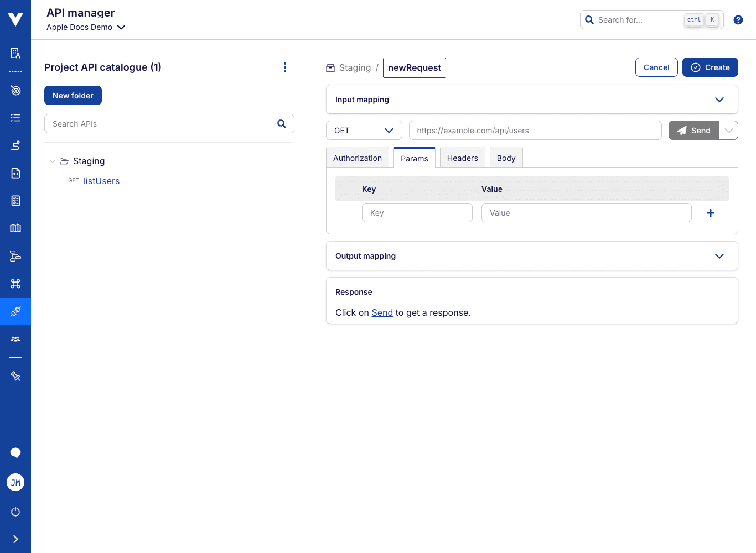Click the plus to add a new parameter row
This screenshot has width=756, height=553.
[x=711, y=212]
